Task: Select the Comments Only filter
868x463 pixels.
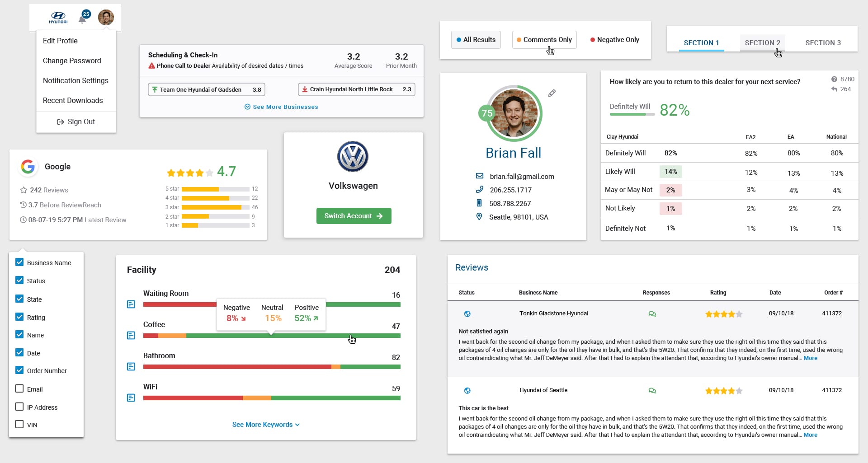Action: pos(544,40)
